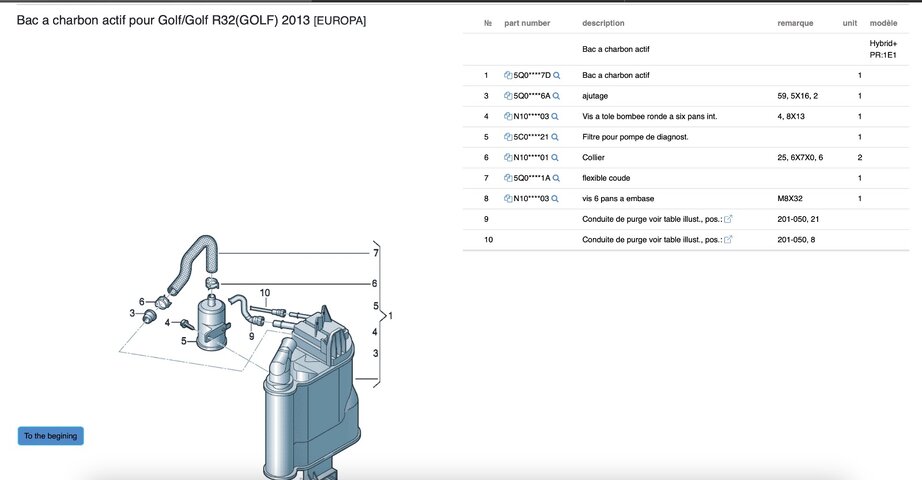Select remark 4, 8X13

791,116
